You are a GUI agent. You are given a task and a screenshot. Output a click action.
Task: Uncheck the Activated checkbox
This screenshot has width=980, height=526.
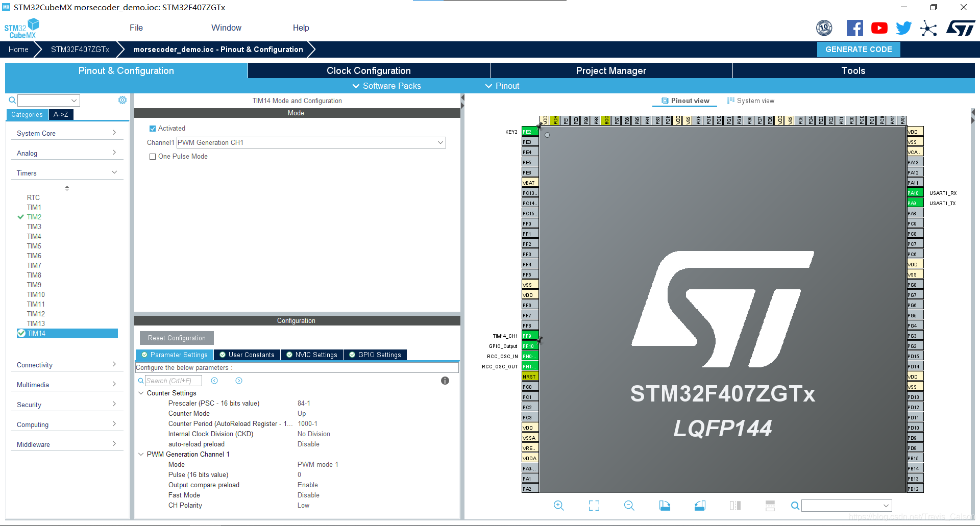[x=152, y=129]
